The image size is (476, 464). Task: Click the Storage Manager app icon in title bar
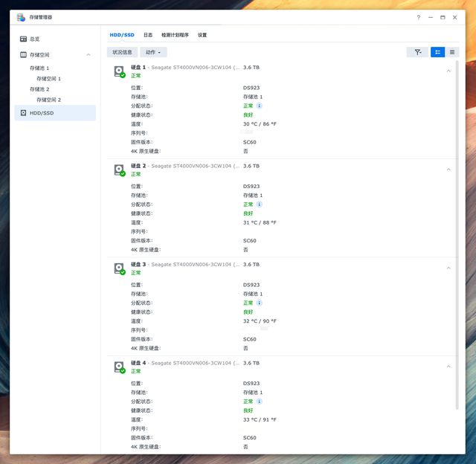(21, 17)
